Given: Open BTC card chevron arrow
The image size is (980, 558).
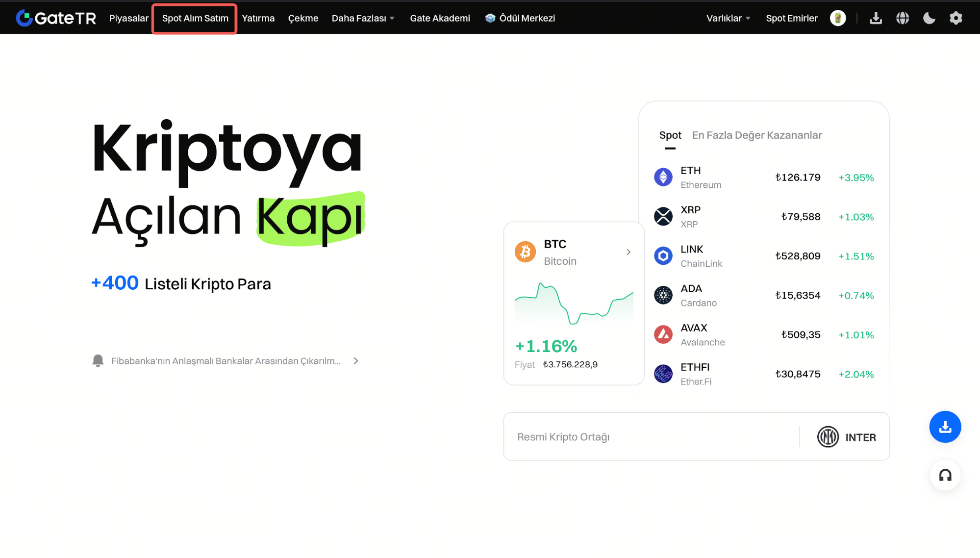Looking at the screenshot, I should (x=628, y=252).
